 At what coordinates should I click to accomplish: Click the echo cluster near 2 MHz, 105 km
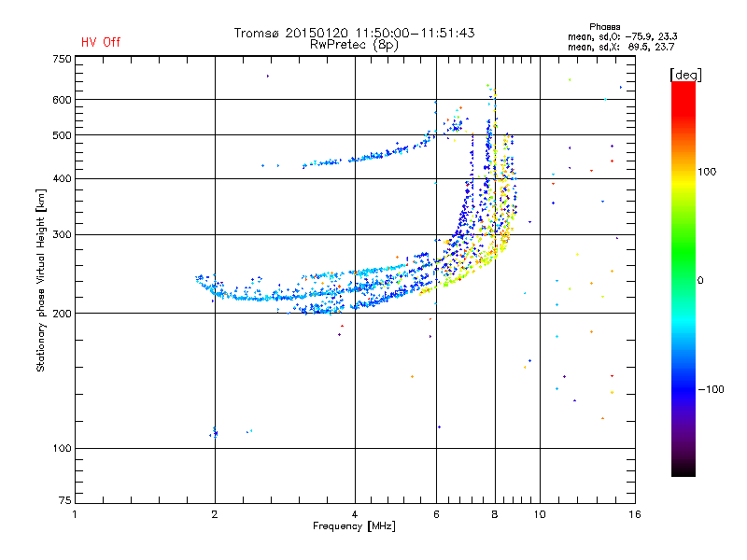click(214, 432)
